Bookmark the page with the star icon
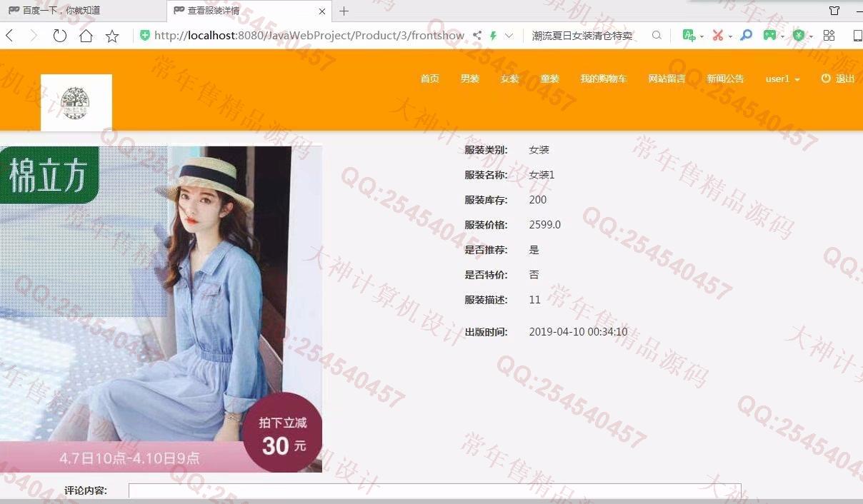Viewport: 863px width, 504px height. 112,36
